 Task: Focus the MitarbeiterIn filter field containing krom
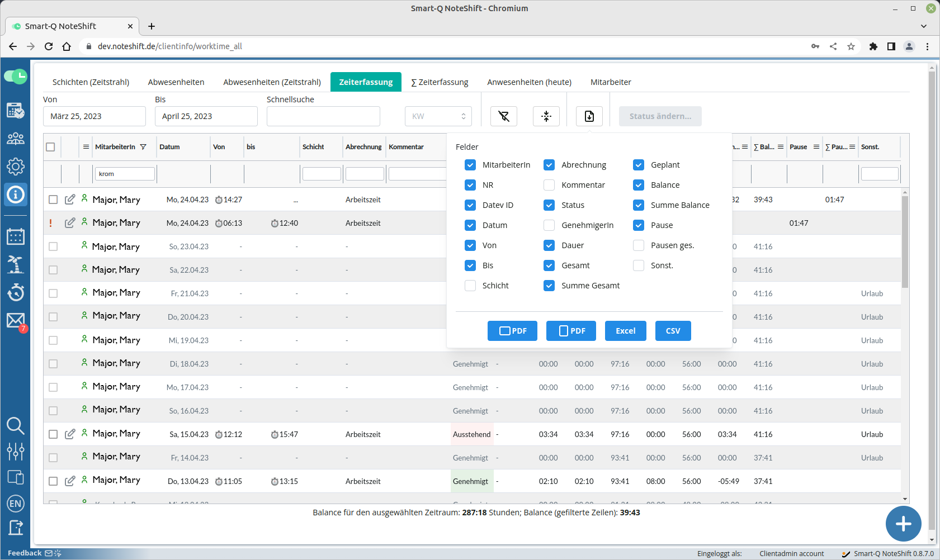125,174
